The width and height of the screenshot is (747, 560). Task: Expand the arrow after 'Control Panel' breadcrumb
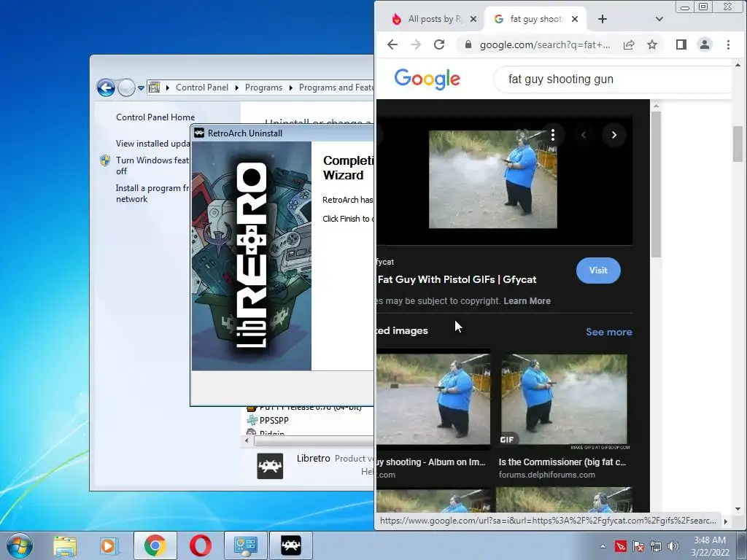tap(237, 87)
